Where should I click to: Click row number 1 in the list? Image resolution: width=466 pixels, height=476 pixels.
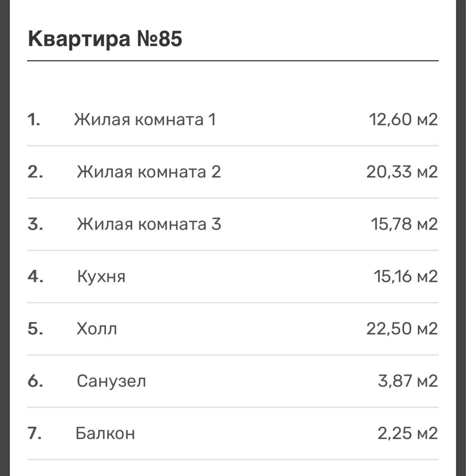click(34, 119)
